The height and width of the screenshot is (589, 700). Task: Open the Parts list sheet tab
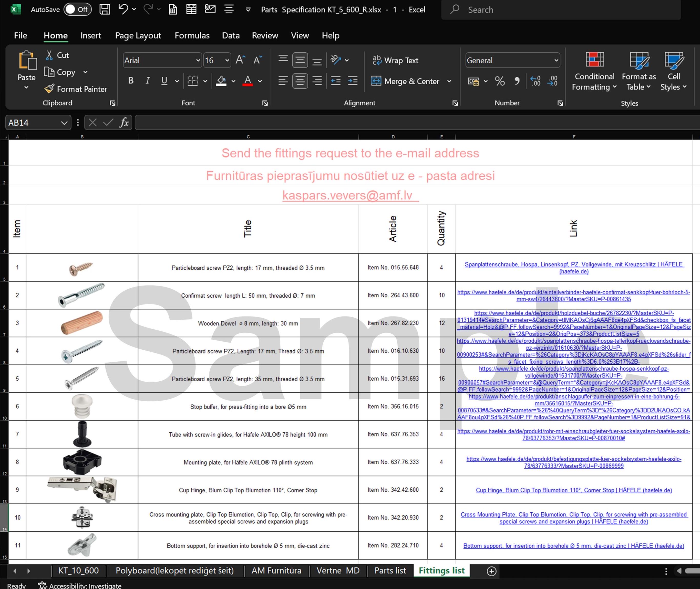pos(390,571)
